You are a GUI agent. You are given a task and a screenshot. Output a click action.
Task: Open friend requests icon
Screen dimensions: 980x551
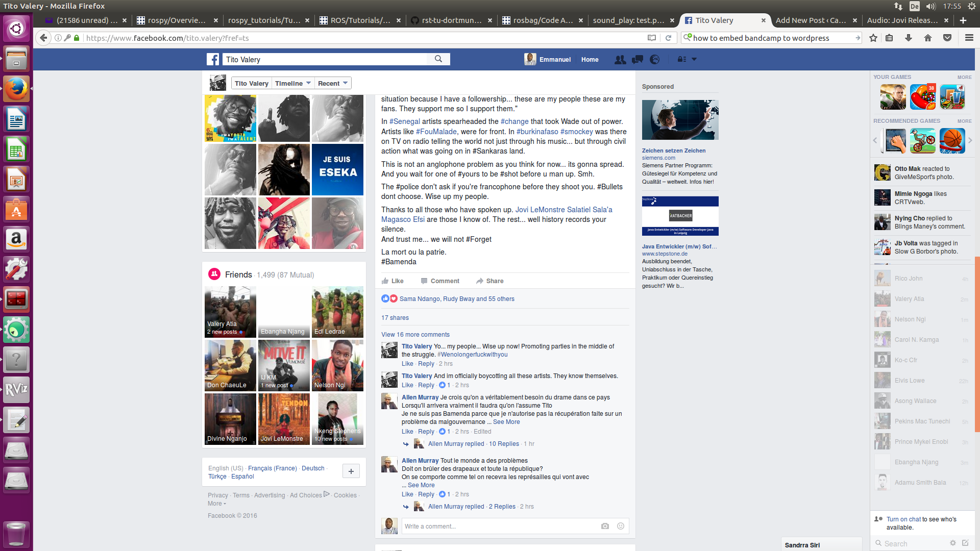coord(620,60)
